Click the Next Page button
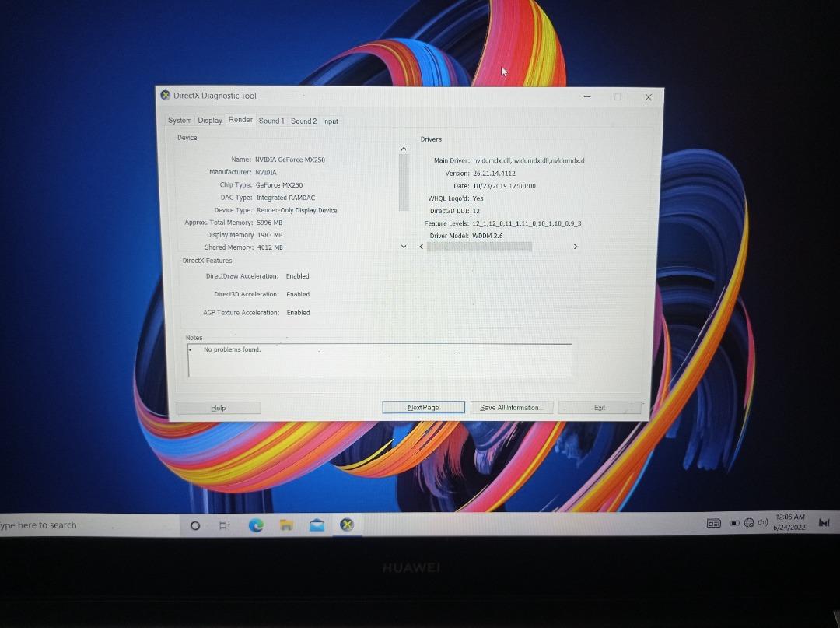The width and height of the screenshot is (840, 628). coord(423,407)
